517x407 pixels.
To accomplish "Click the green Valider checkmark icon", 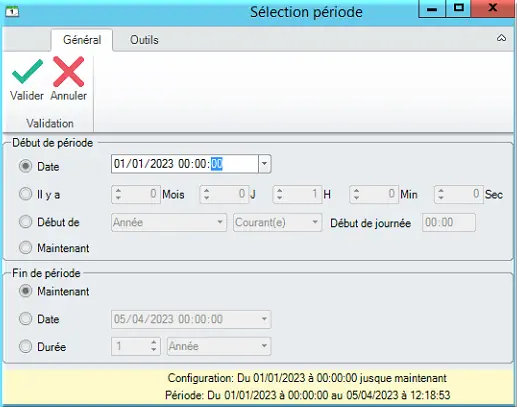I will click(x=27, y=71).
